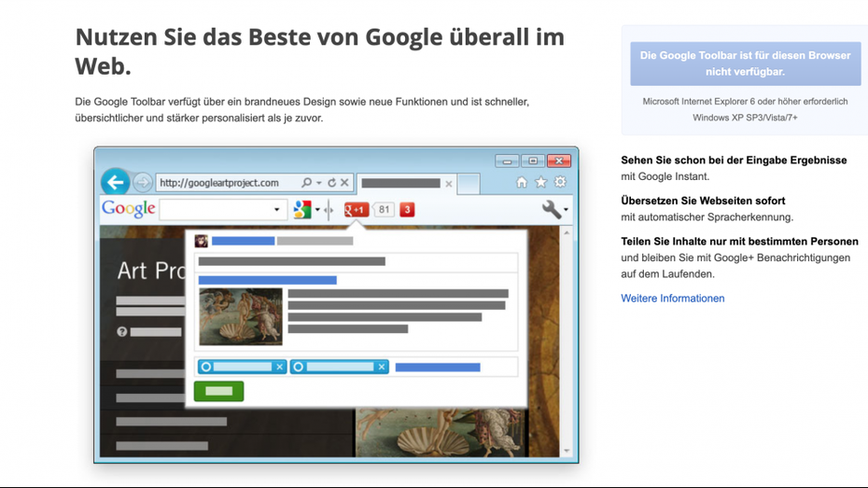Click the favorites star icon
Screen dimensions: 868x488
540,183
